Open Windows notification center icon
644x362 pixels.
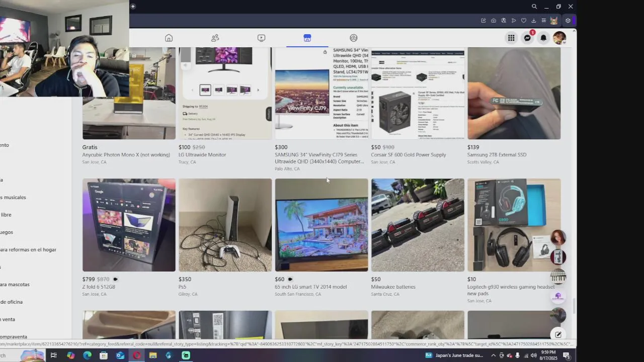point(567,355)
